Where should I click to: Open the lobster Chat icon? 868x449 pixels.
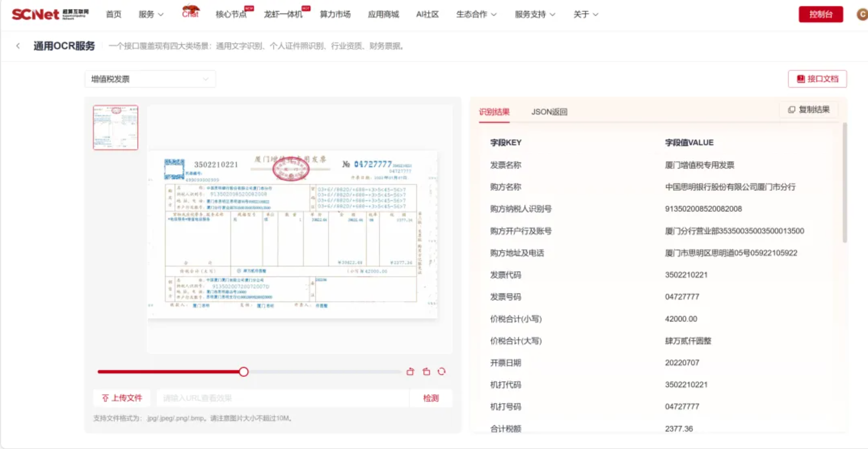coord(190,12)
